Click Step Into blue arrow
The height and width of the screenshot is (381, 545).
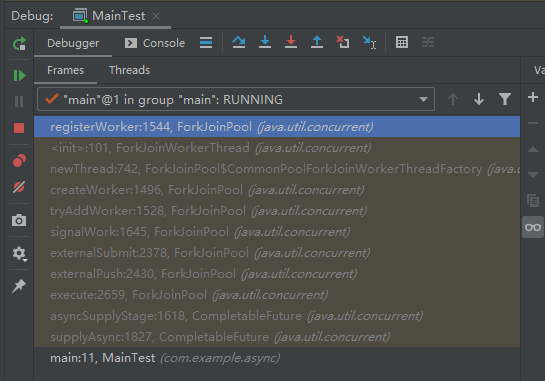coord(265,42)
